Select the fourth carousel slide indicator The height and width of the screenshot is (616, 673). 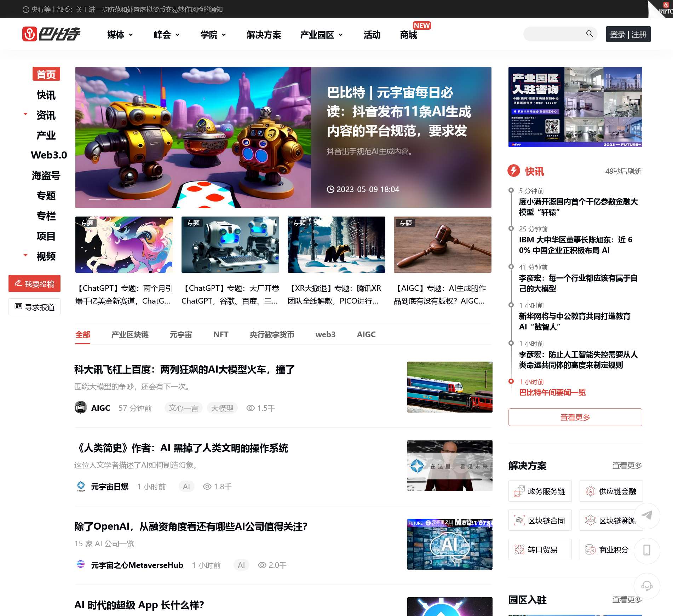(145, 199)
